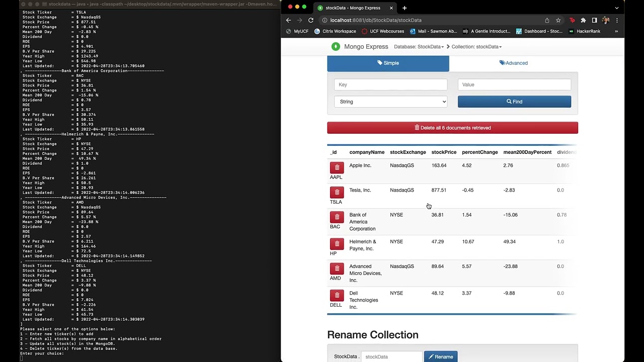The height and width of the screenshot is (362, 644).
Task: Click the AMD percent change 5.57
Action: pos(466,266)
